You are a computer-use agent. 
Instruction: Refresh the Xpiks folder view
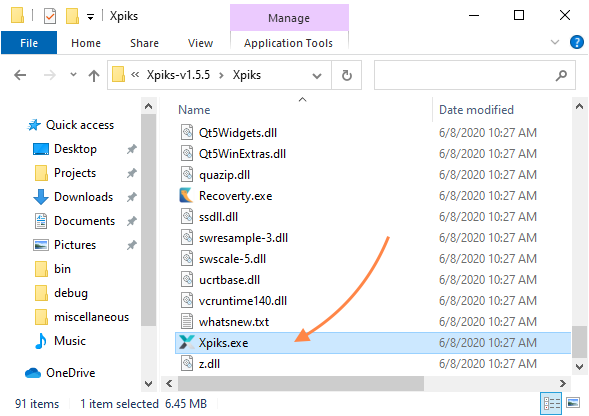pos(347,75)
